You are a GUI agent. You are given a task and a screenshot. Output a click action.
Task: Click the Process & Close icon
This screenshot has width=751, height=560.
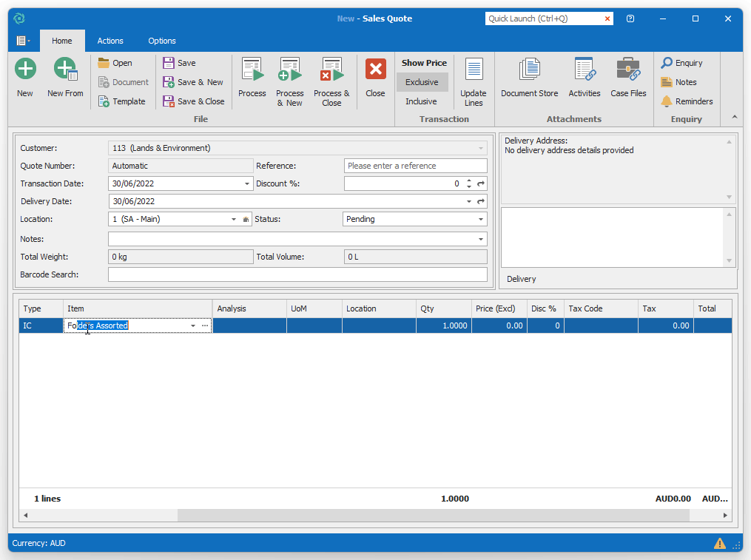tap(331, 70)
